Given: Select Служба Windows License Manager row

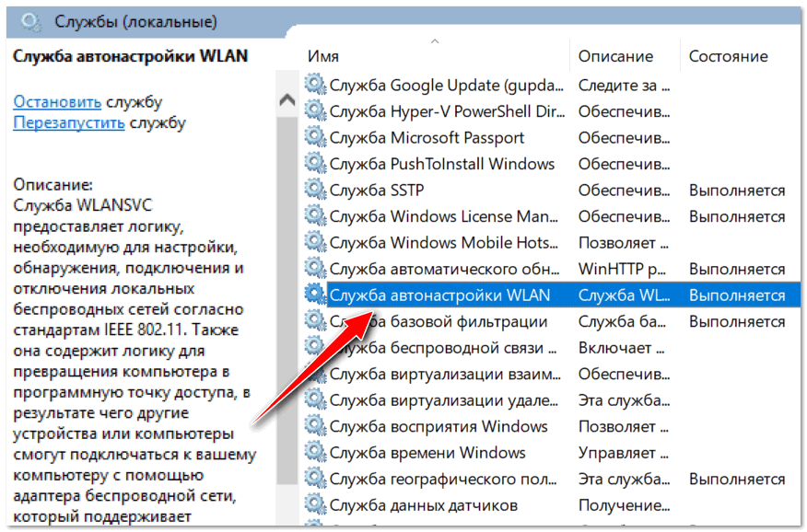Looking at the screenshot, I should (446, 217).
